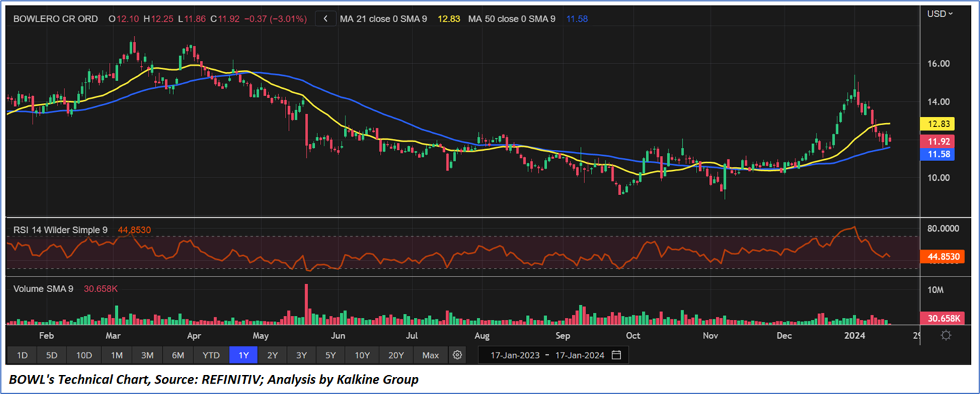Switch to the 20Y range

396,356
